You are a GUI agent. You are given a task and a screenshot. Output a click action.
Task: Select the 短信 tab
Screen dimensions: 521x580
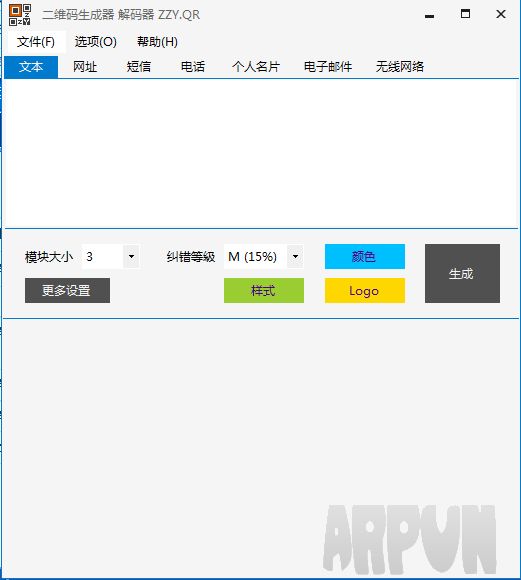[139, 67]
